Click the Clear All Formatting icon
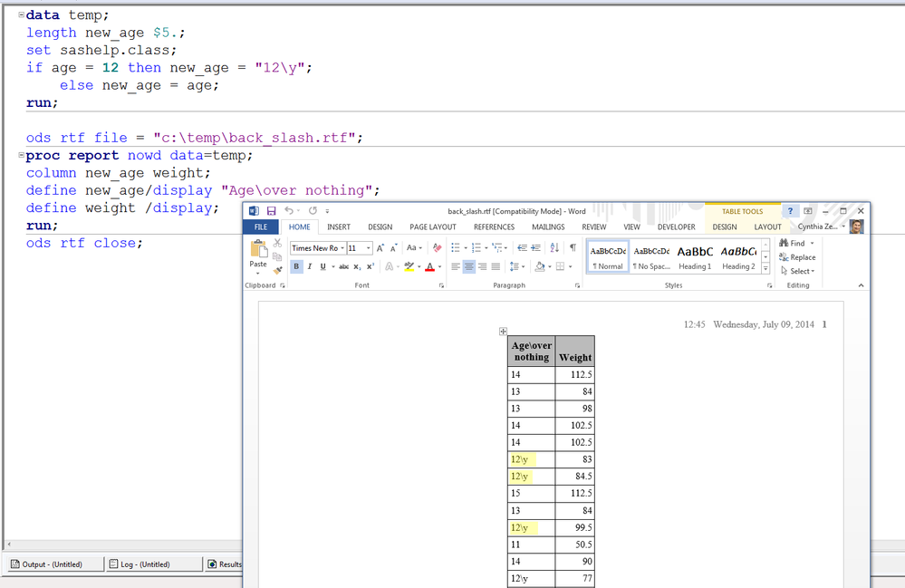The image size is (905, 588). 438,247
